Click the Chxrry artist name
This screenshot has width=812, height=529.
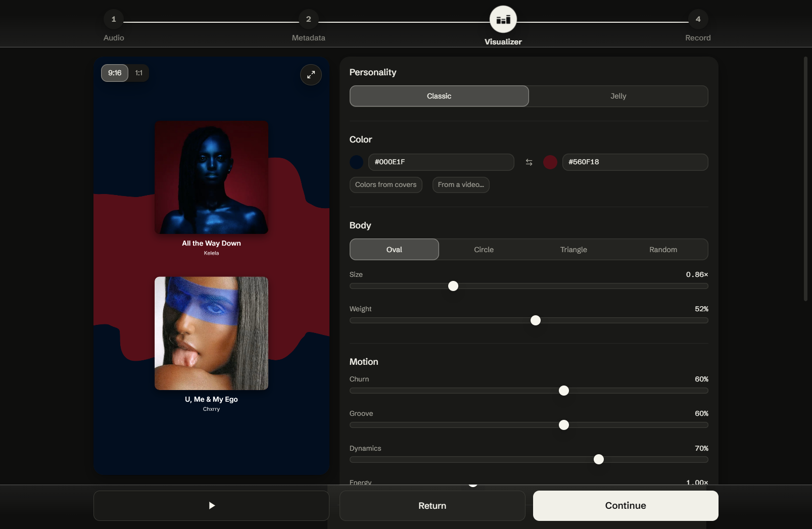[x=211, y=409]
